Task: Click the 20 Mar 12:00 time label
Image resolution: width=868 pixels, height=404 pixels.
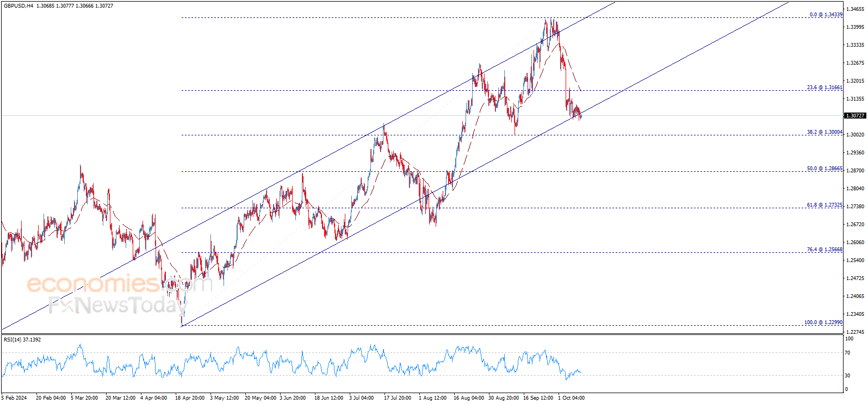Action: click(121, 398)
